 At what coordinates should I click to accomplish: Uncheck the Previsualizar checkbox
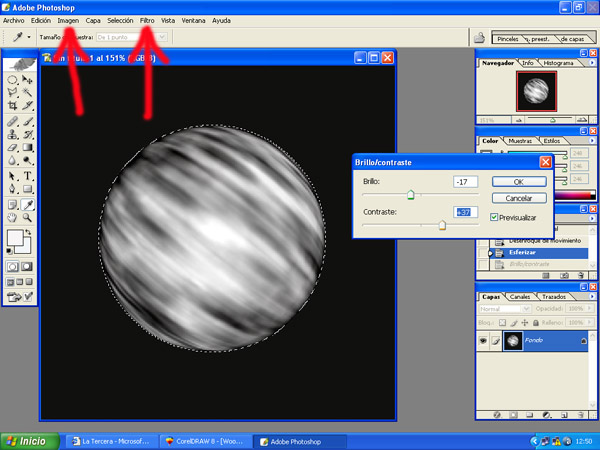point(494,217)
